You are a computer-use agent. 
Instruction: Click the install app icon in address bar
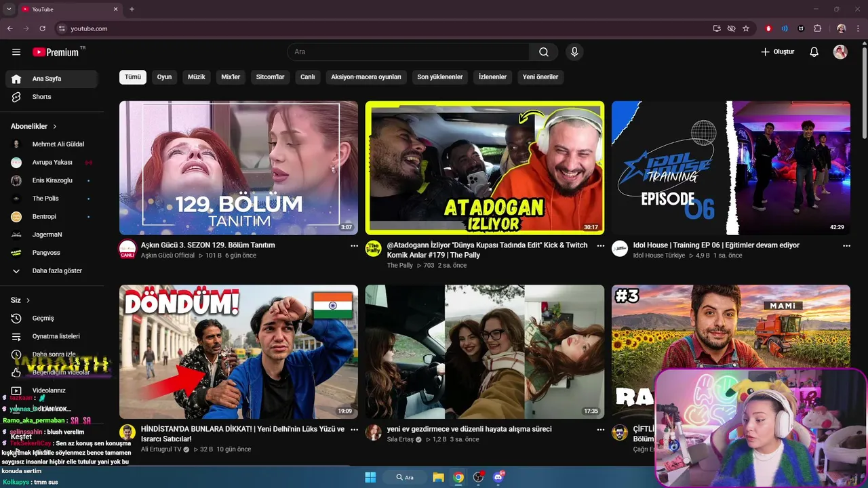point(717,28)
